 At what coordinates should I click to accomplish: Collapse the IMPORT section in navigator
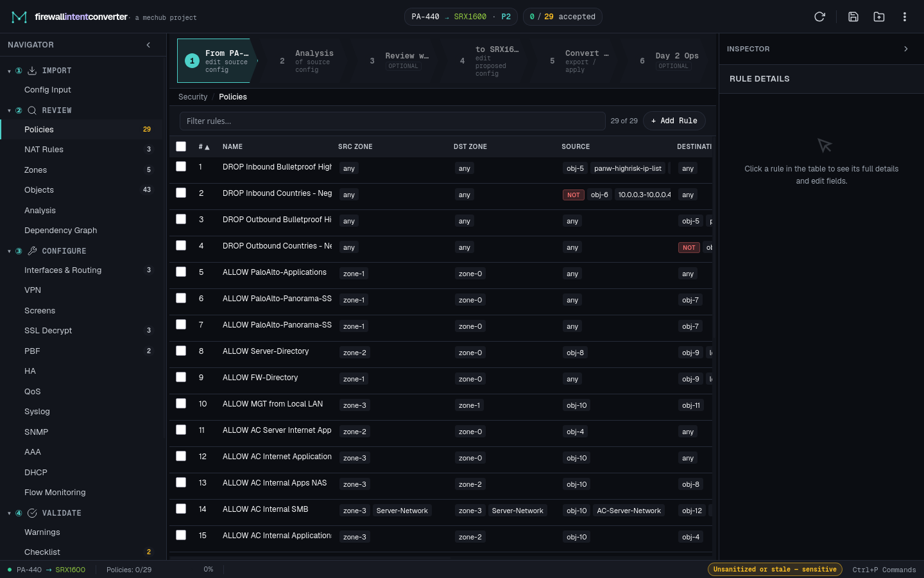(x=9, y=71)
